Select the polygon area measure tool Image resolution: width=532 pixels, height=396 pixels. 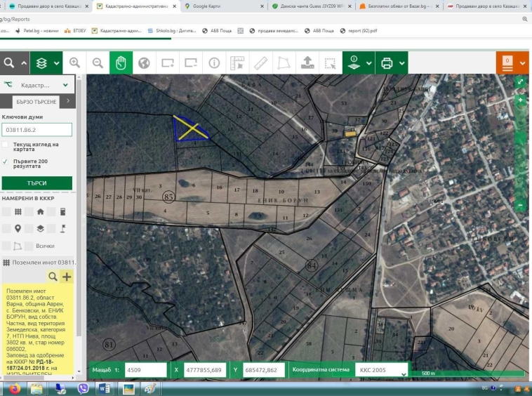(x=284, y=62)
